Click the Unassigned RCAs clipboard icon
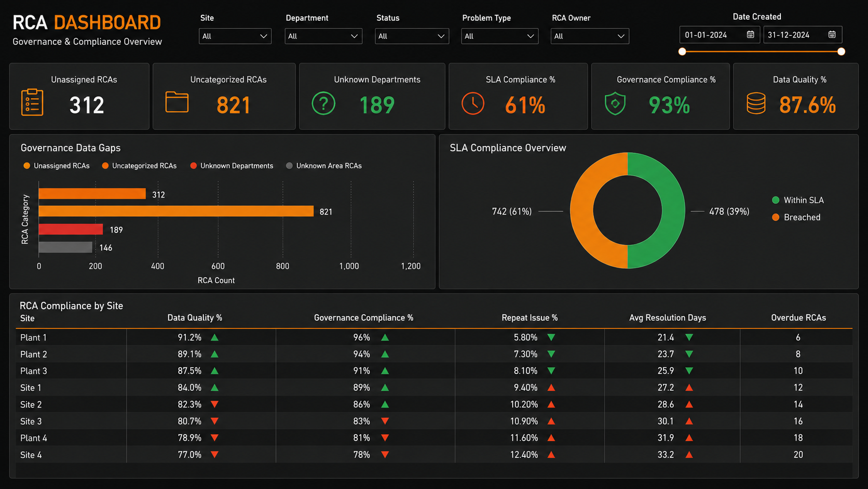The height and width of the screenshot is (489, 868). 32,102
